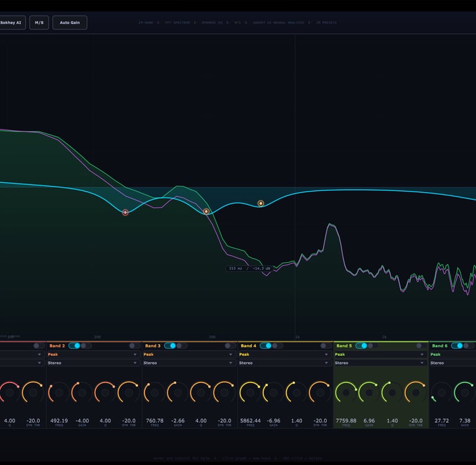Click Band 2's DYN THR knob
Image resolution: width=476 pixels, height=465 pixels.
[129, 392]
